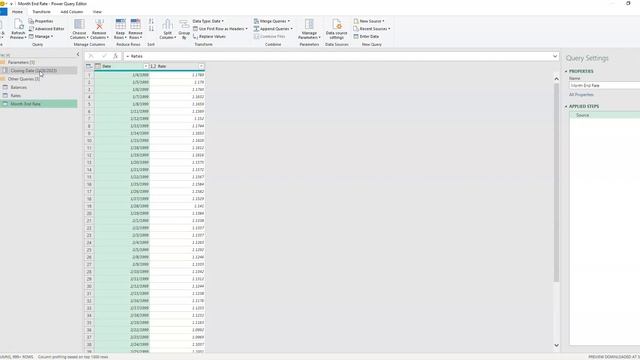This screenshot has width=640, height=360.
Task: Open the Manage query dropdown
Action: tap(41, 36)
